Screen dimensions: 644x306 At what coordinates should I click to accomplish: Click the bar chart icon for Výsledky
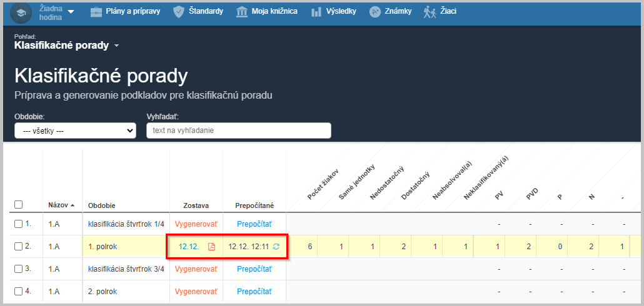[x=316, y=12]
